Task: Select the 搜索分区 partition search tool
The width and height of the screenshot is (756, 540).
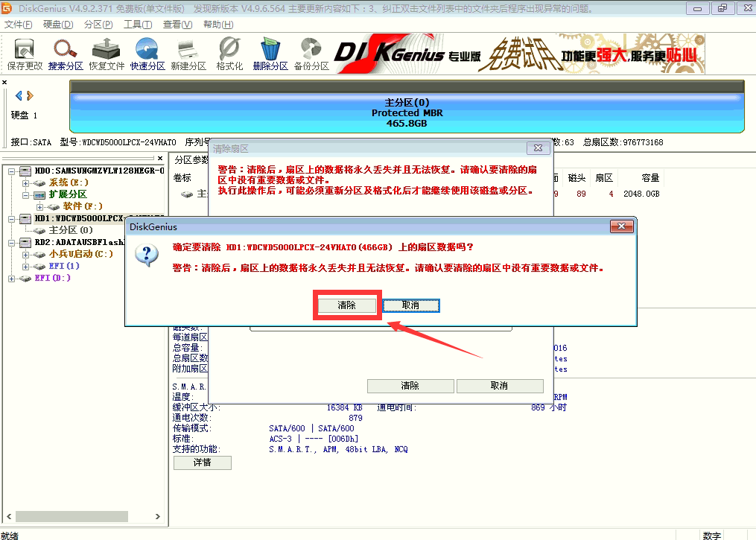Action: (x=64, y=52)
